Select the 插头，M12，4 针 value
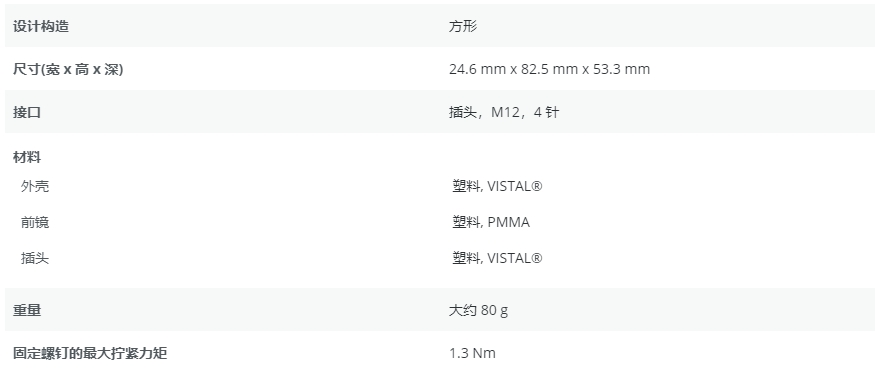Image resolution: width=875 pixels, height=375 pixels. [504, 113]
